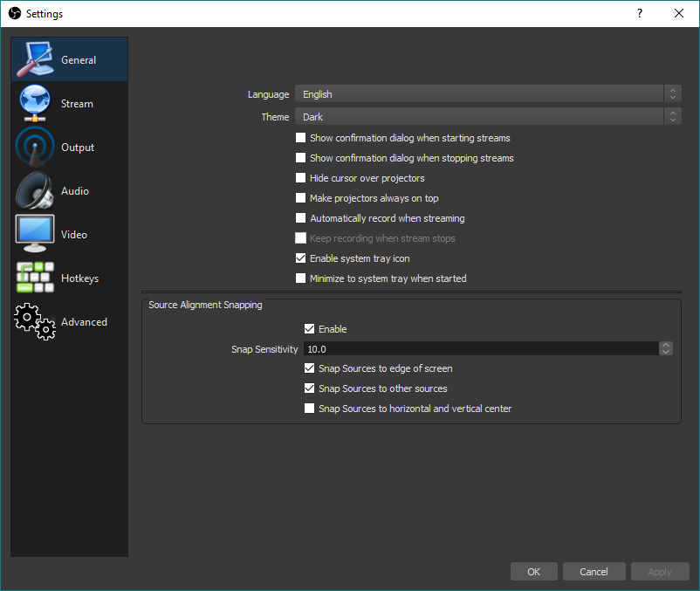Screen dimensions: 700x591
Task: Click the Apply button
Action: [x=660, y=571]
